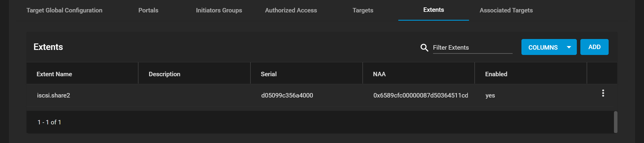
Task: Sort by the Extent Name column header
Action: (54, 74)
